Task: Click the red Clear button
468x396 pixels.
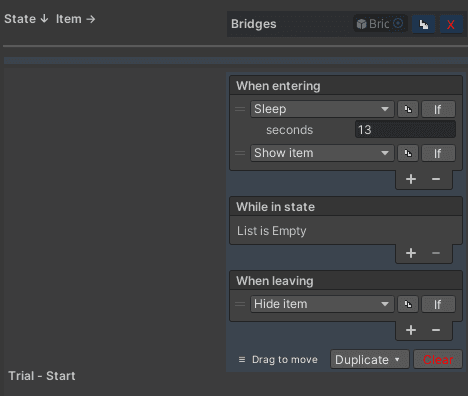Action: (x=438, y=359)
